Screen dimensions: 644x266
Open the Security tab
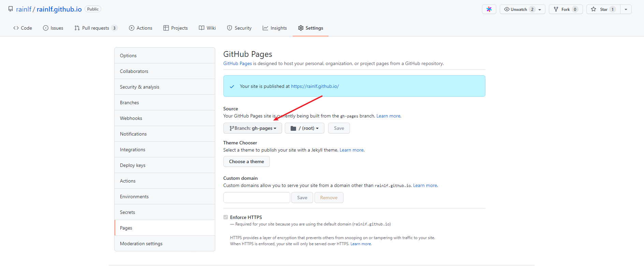(x=239, y=28)
